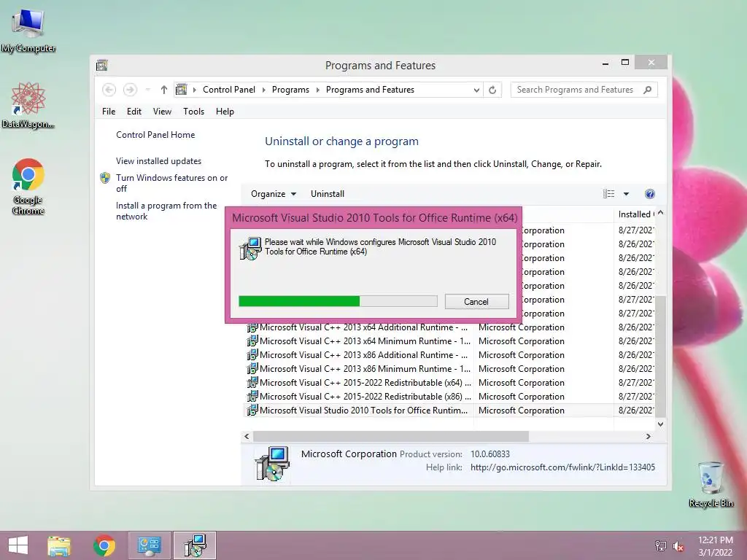The image size is (747, 560).
Task: Click the icon of Visual C++ 2015-2022 (x86) row
Action: 252,396
